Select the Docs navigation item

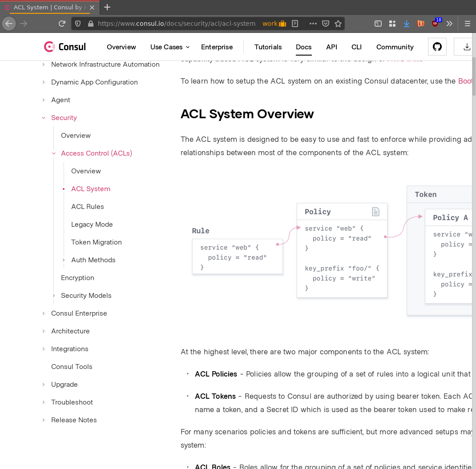point(303,47)
